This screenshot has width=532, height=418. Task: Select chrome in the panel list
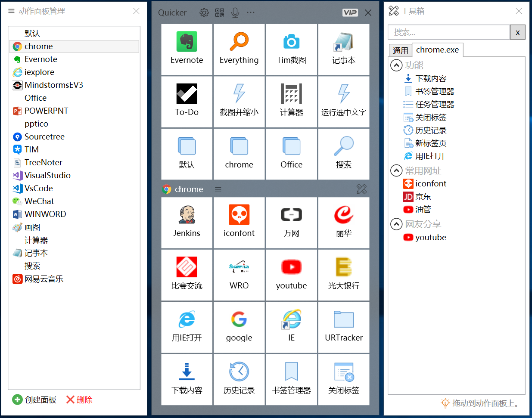(74, 46)
